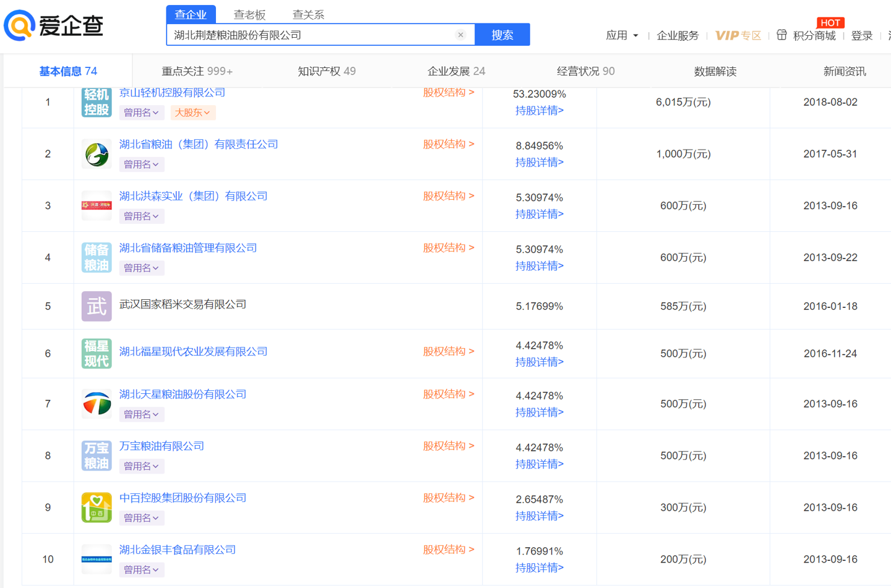
Task: Open 京山轻机控股有限公司 company page
Action: point(172,93)
